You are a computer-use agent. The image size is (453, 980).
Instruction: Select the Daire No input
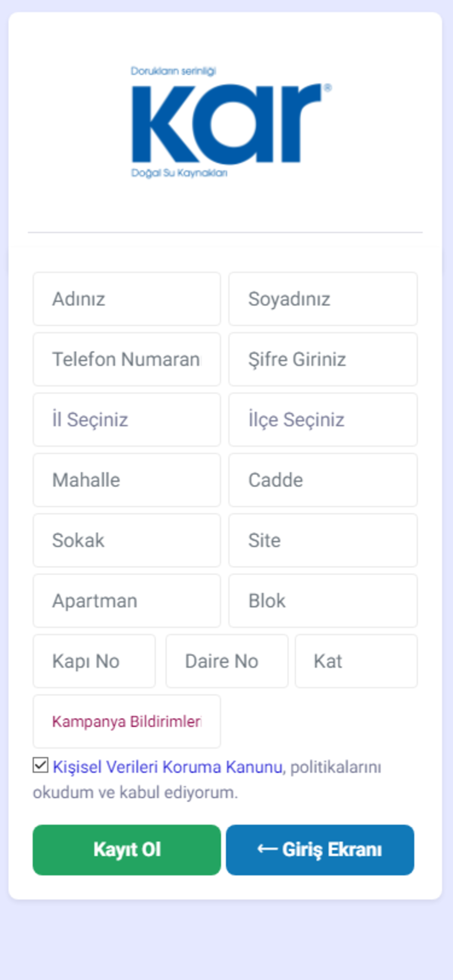pyautogui.click(x=226, y=661)
